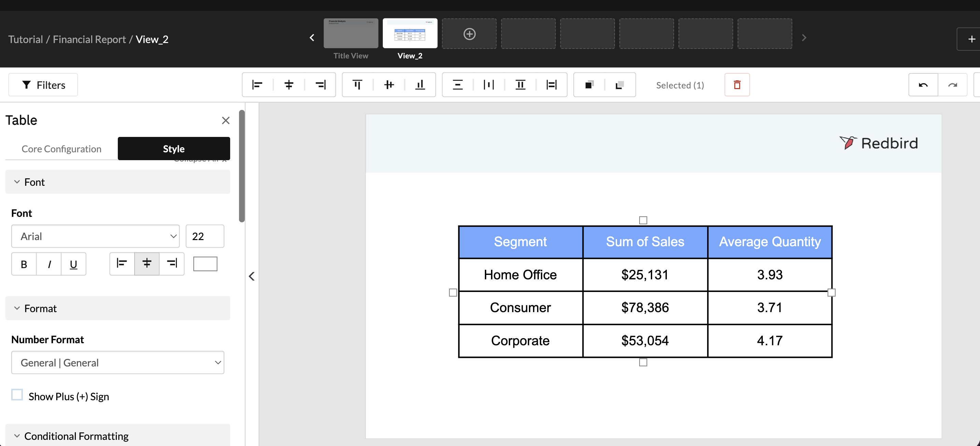Toggle bold font style
980x446 pixels.
[24, 264]
